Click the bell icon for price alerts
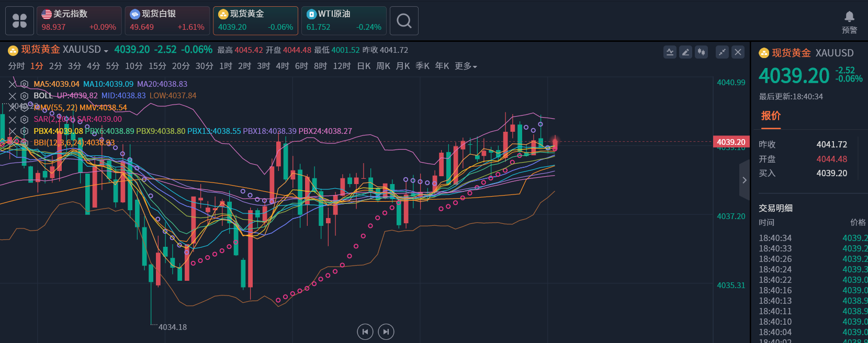Screen dimensions: 868x343 [x=849, y=17]
